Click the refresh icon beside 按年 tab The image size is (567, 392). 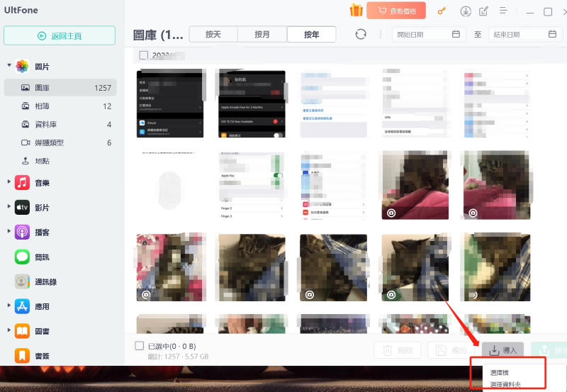(x=361, y=34)
